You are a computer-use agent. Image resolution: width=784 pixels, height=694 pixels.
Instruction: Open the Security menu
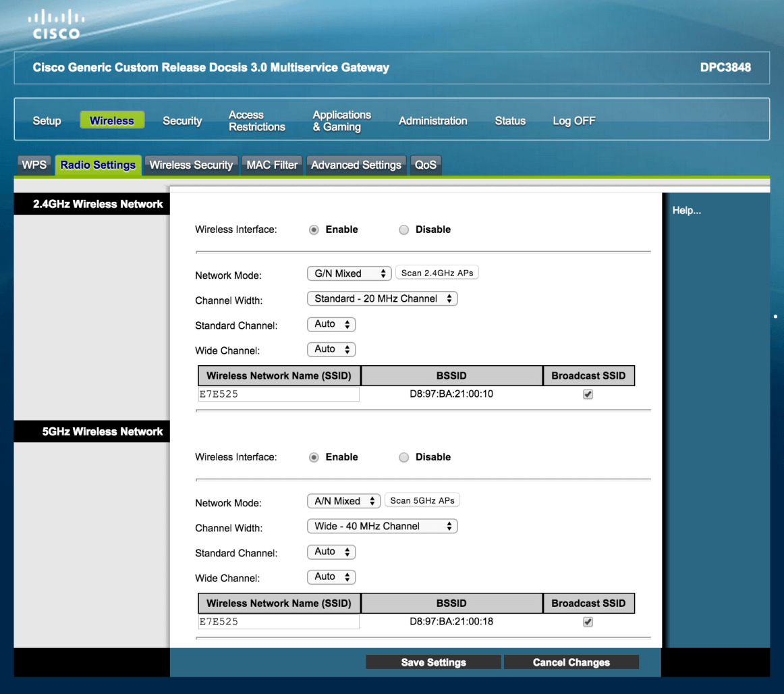pos(182,121)
